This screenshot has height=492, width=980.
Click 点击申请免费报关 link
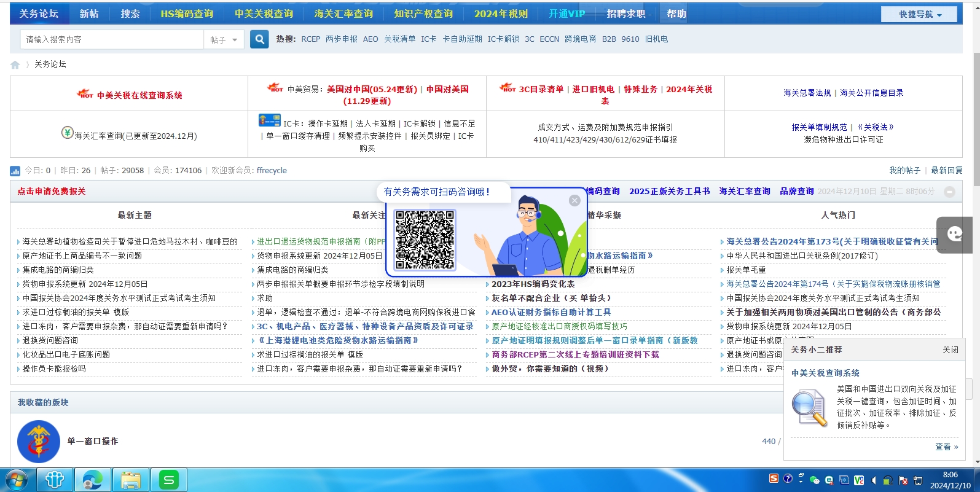[52, 192]
